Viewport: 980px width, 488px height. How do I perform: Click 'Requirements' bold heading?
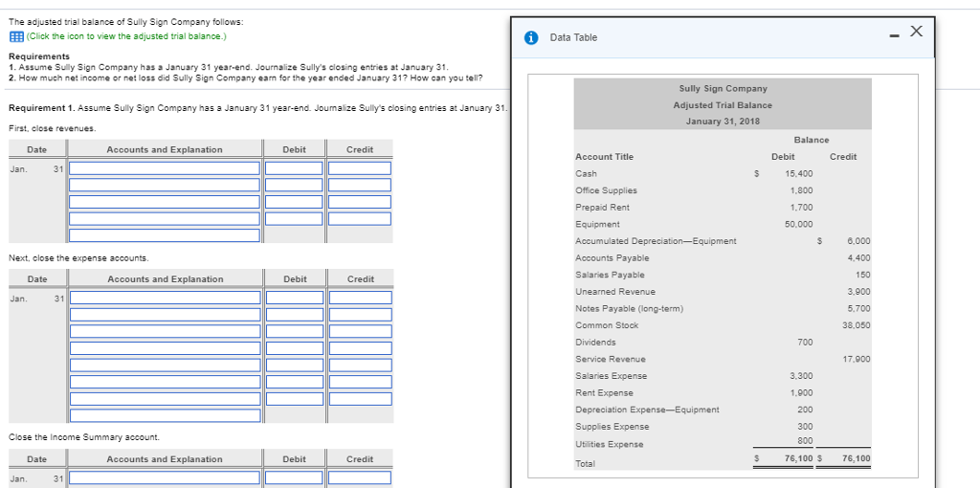[39, 56]
